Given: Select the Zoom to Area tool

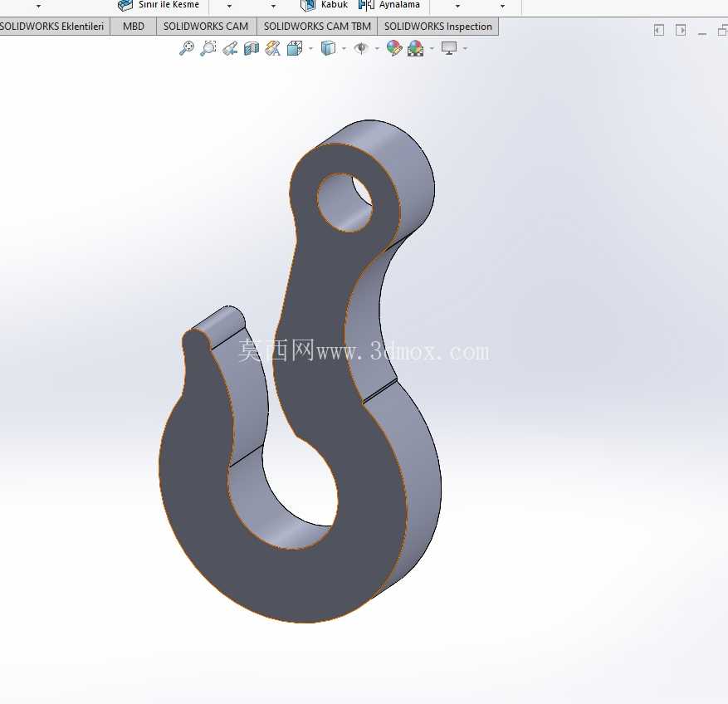Looking at the screenshot, I should tap(208, 48).
